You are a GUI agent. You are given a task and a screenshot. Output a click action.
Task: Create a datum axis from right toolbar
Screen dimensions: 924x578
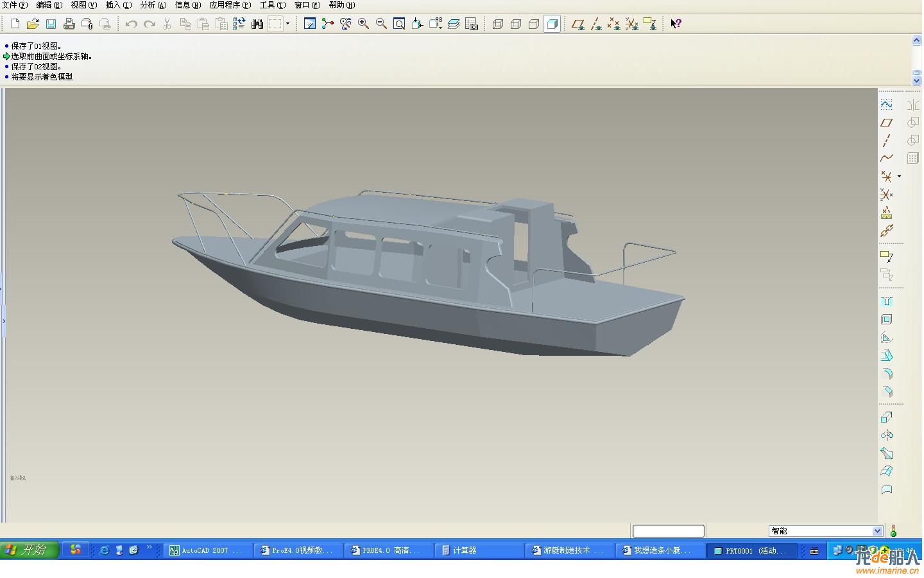point(887,140)
